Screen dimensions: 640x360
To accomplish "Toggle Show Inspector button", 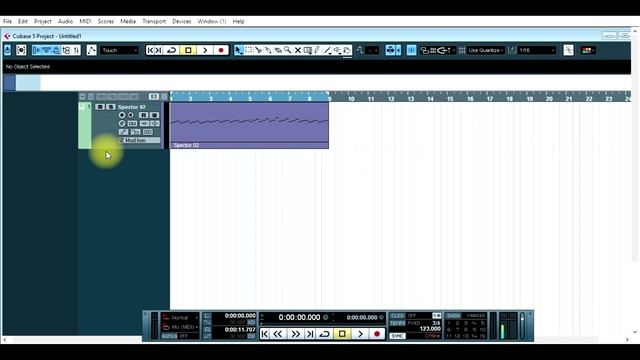I will [x=37, y=50].
